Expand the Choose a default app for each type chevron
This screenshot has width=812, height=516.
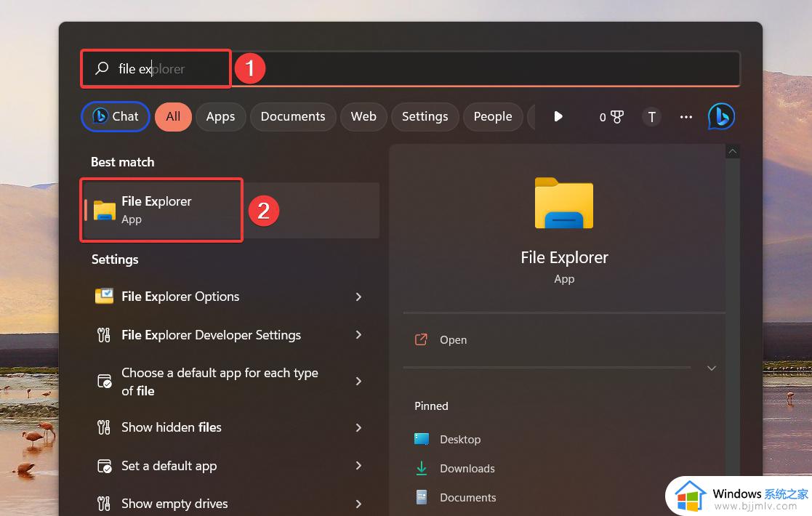(358, 382)
